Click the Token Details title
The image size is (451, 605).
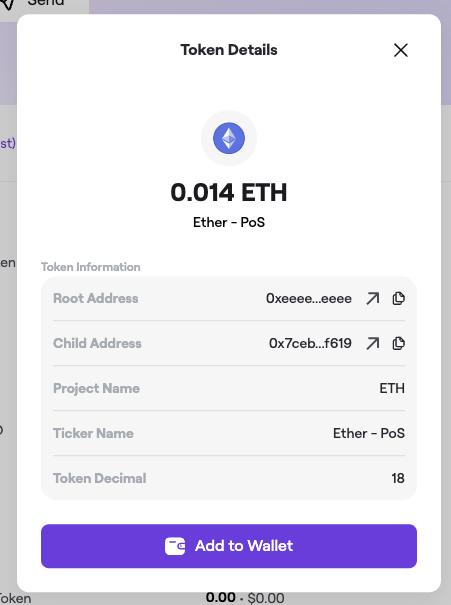229,50
